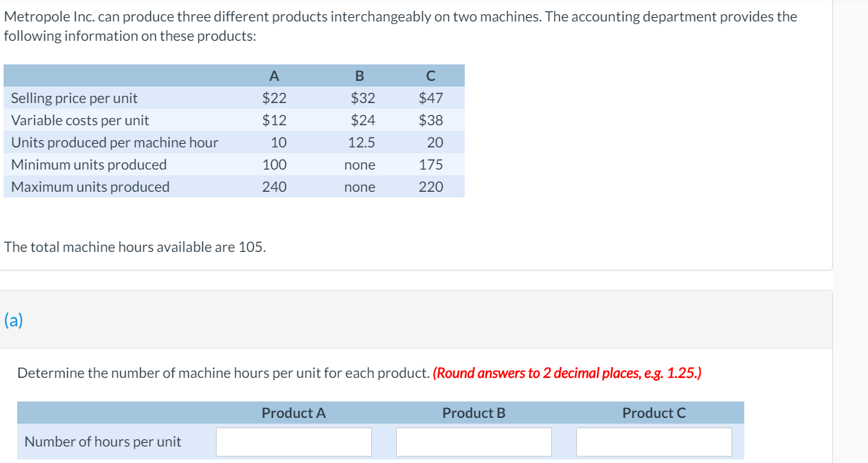Viewport: 868px width, 463px height.
Task: Click the value 220 in column C
Action: pyautogui.click(x=431, y=187)
